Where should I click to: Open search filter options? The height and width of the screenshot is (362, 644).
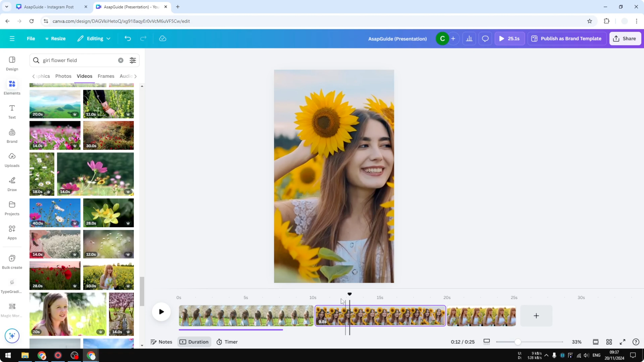133,60
